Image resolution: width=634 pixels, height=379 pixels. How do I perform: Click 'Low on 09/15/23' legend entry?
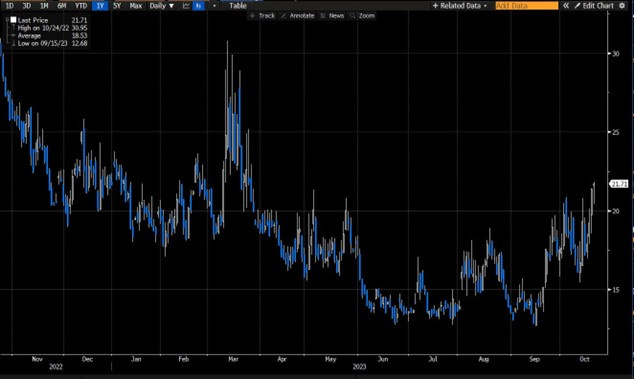coord(42,43)
